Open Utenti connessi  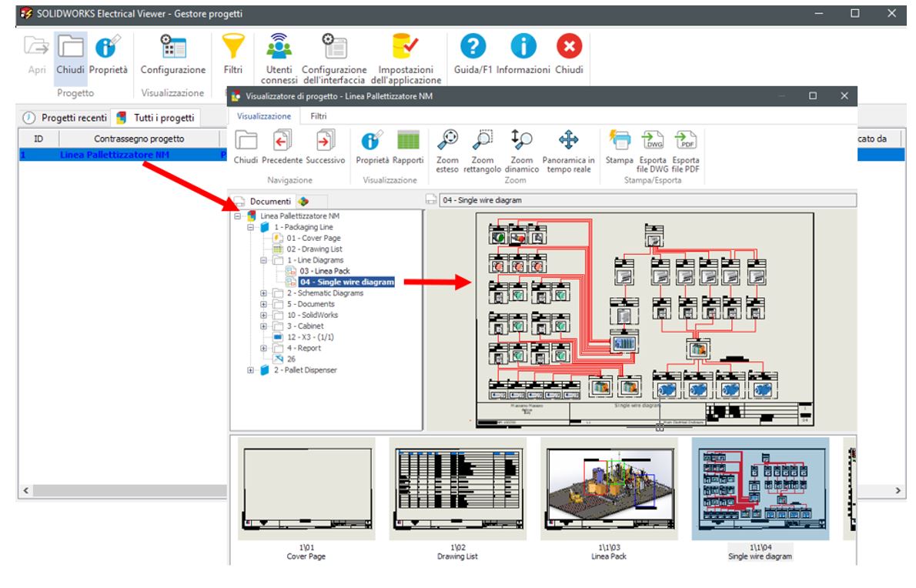point(279,58)
